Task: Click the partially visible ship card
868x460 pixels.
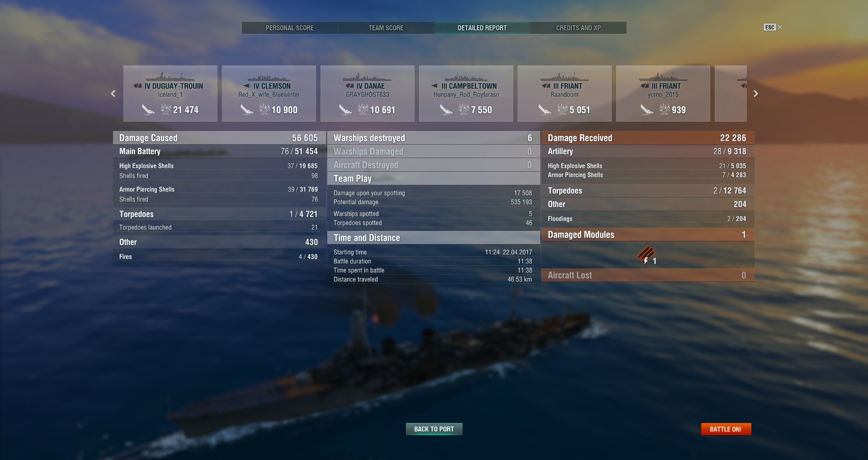Action: click(731, 94)
